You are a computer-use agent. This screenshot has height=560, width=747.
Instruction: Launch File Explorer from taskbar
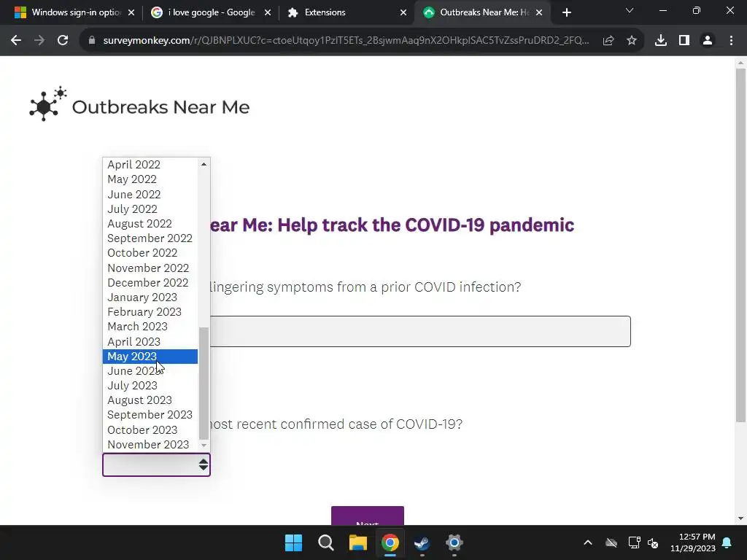click(357, 542)
